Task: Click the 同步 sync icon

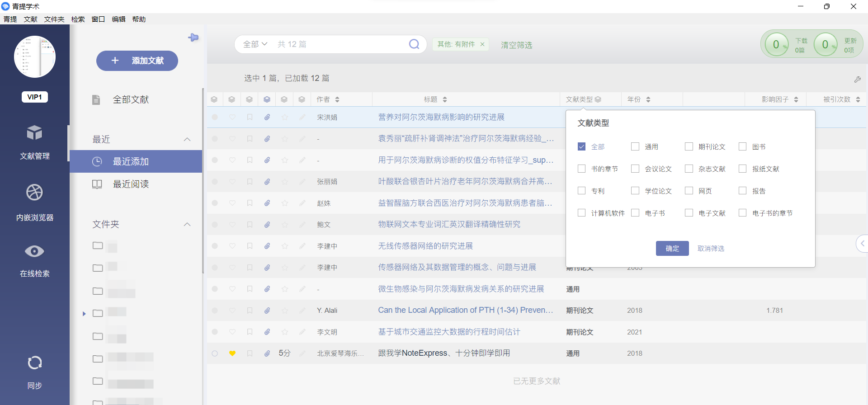Action: tap(34, 363)
